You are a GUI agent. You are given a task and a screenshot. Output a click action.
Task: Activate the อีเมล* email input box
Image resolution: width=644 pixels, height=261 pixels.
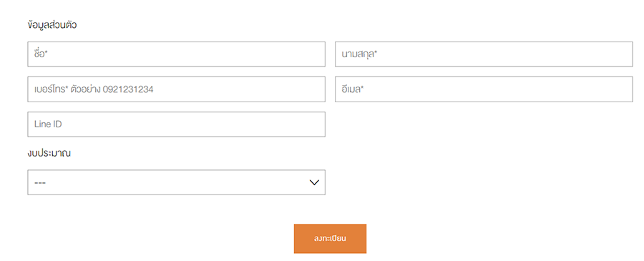point(484,89)
